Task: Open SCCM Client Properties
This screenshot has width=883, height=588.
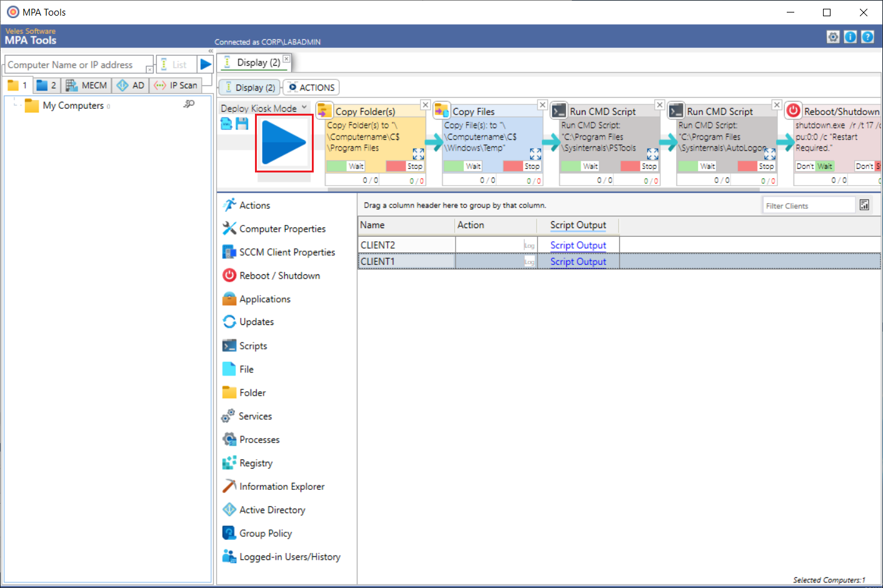Action: pos(279,252)
